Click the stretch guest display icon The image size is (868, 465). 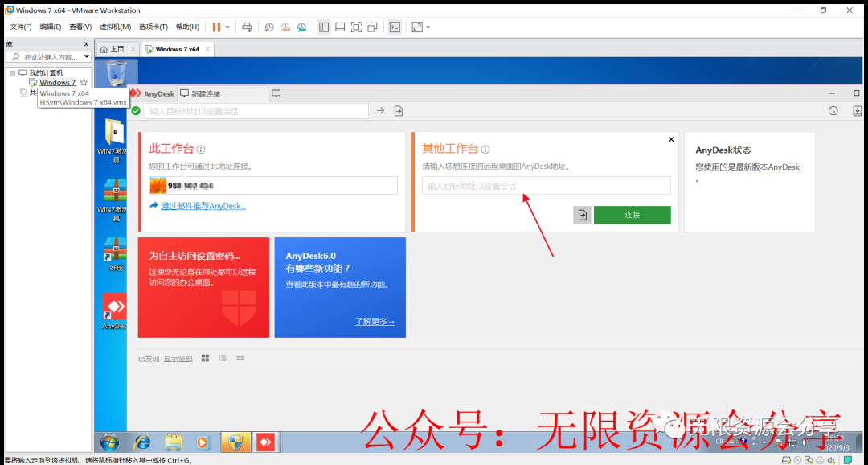click(417, 27)
